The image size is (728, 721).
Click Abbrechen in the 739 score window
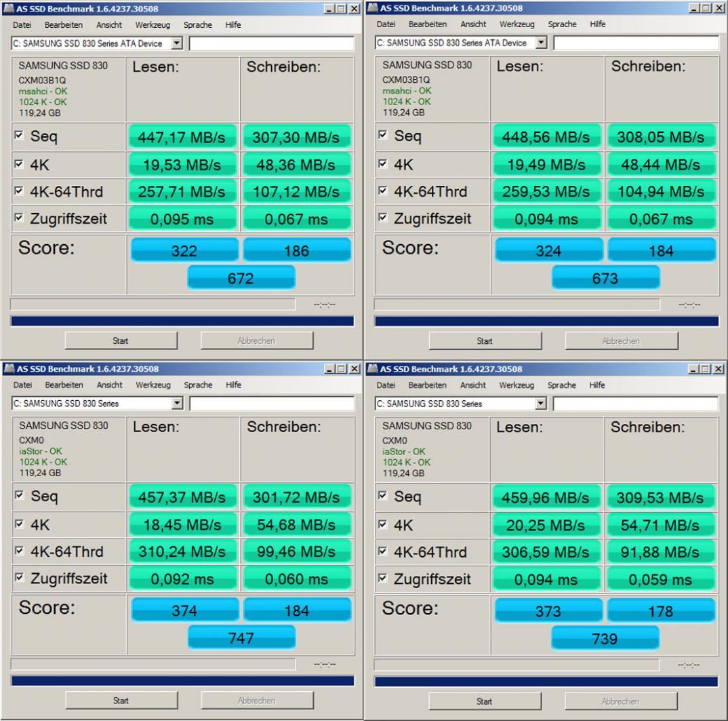click(x=621, y=701)
